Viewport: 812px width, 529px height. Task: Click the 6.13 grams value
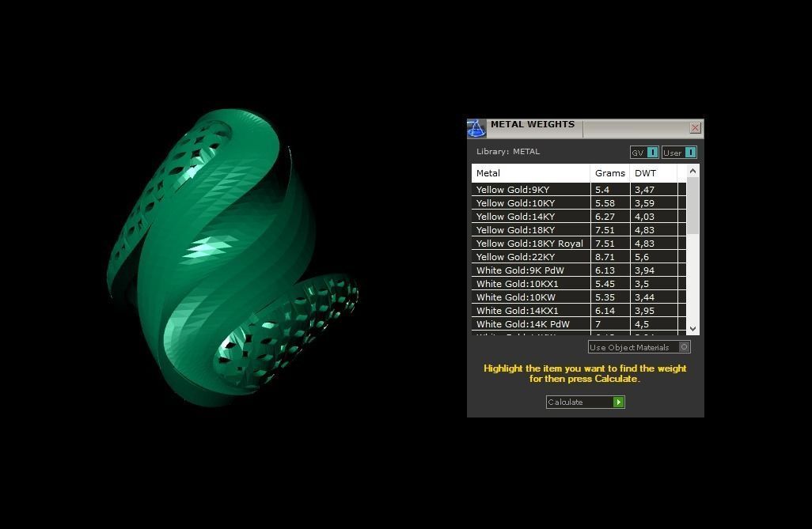pyautogui.click(x=605, y=270)
